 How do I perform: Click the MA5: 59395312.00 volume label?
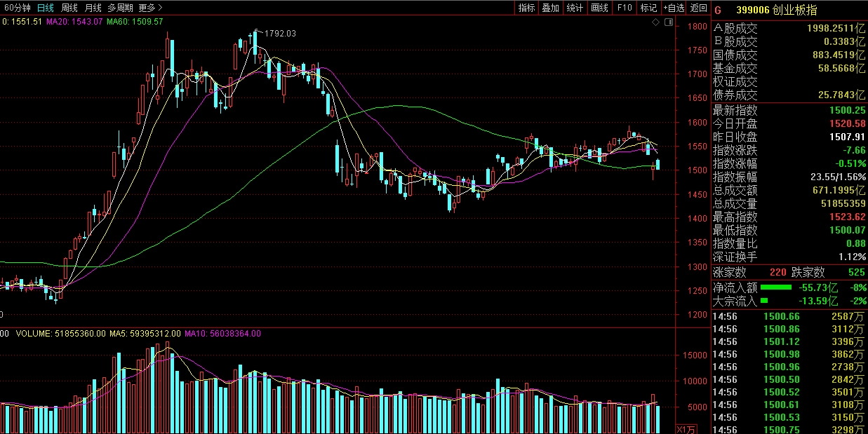coord(145,334)
